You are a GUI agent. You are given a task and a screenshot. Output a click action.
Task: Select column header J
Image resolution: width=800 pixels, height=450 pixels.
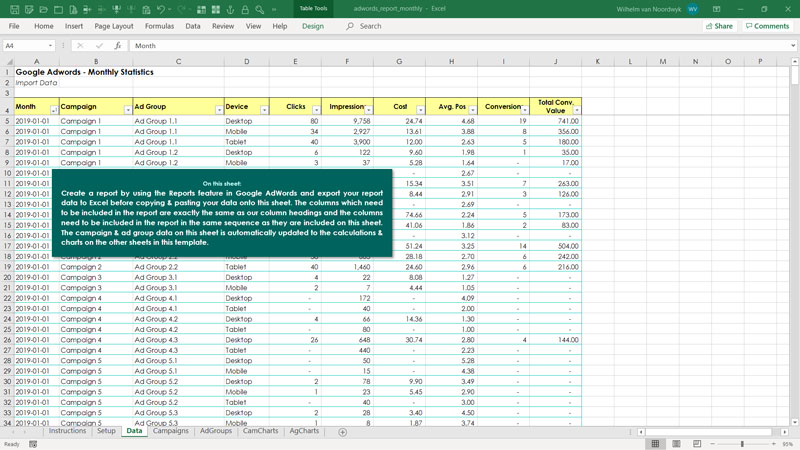pyautogui.click(x=556, y=61)
